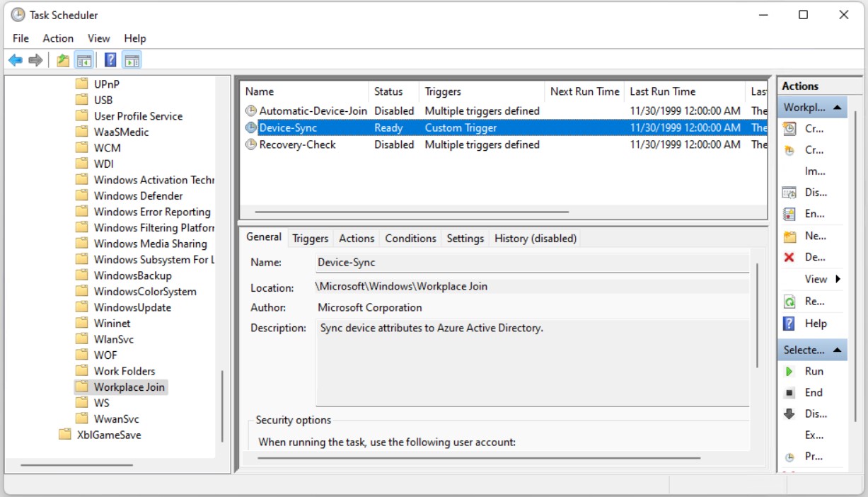Toggle the console tree pane toolbar icon

84,61
